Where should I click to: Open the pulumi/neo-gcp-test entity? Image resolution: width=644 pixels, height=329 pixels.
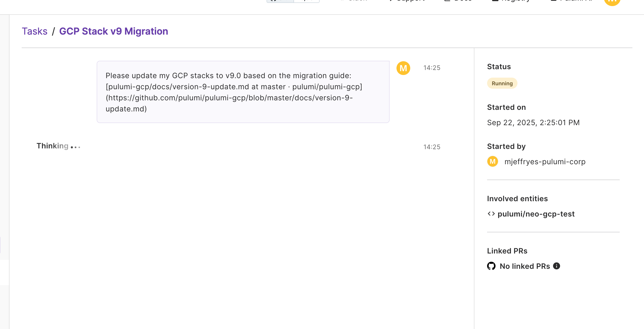(x=536, y=214)
